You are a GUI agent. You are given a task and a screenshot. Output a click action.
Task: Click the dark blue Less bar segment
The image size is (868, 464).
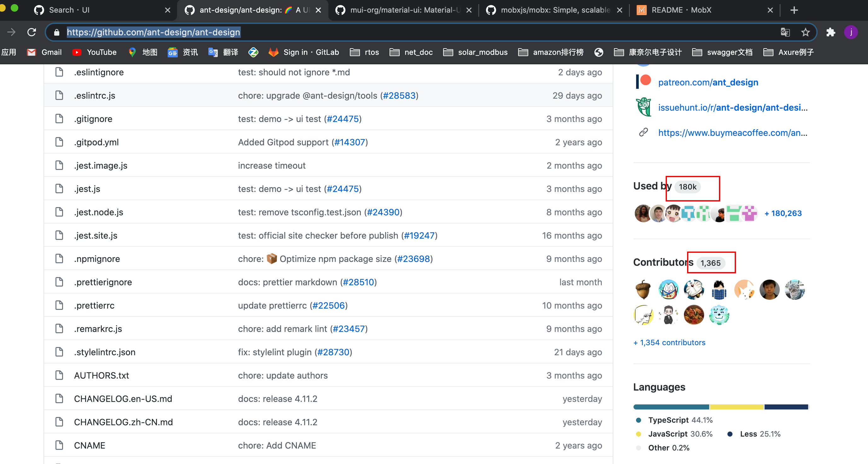[x=786, y=407]
